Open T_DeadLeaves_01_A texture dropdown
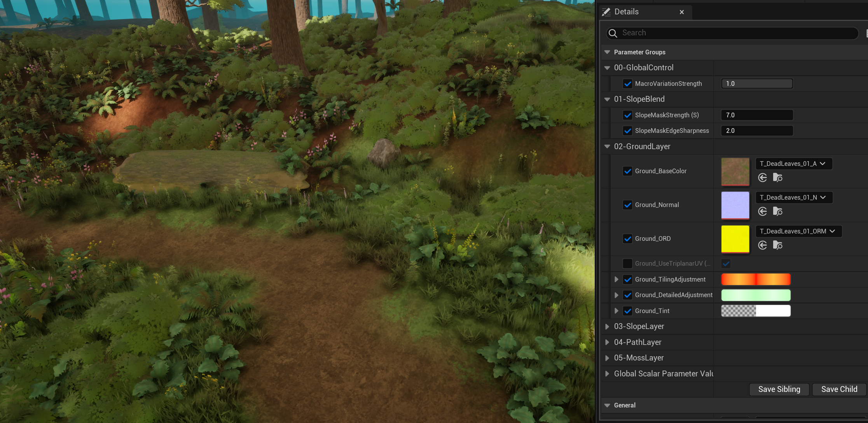The width and height of the screenshot is (868, 423). click(793, 164)
